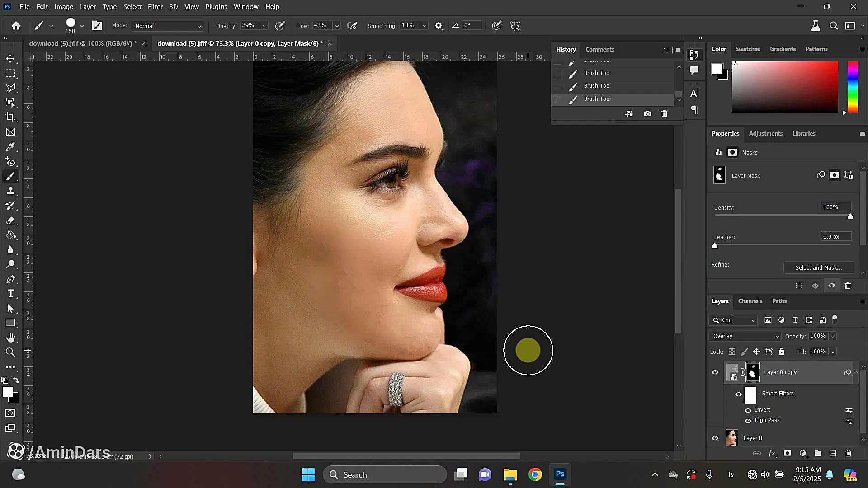Image resolution: width=868 pixels, height=488 pixels.
Task: Select the History Brush tool
Action: [x=10, y=206]
